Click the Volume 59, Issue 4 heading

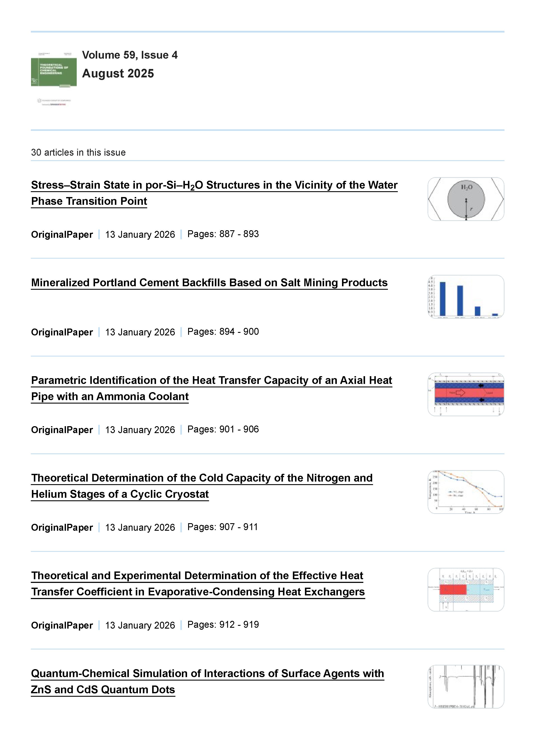coord(130,55)
